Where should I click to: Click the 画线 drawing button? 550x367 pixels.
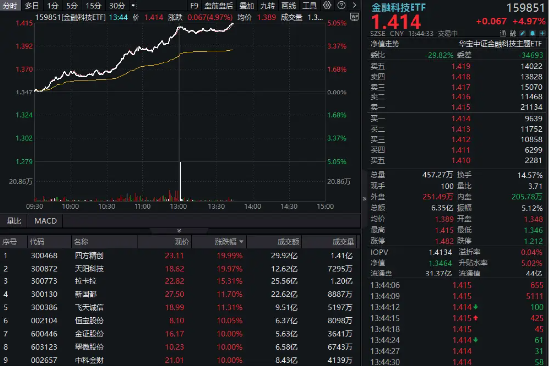(x=289, y=6)
